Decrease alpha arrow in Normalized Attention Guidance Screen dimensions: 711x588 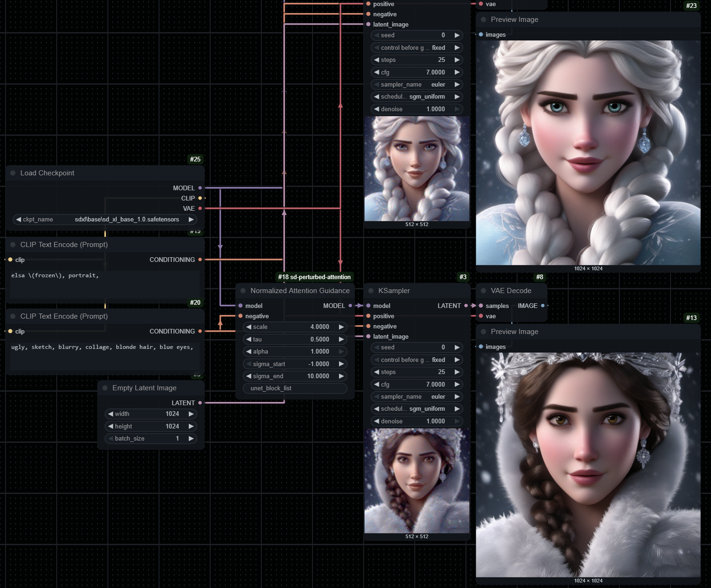coord(249,352)
